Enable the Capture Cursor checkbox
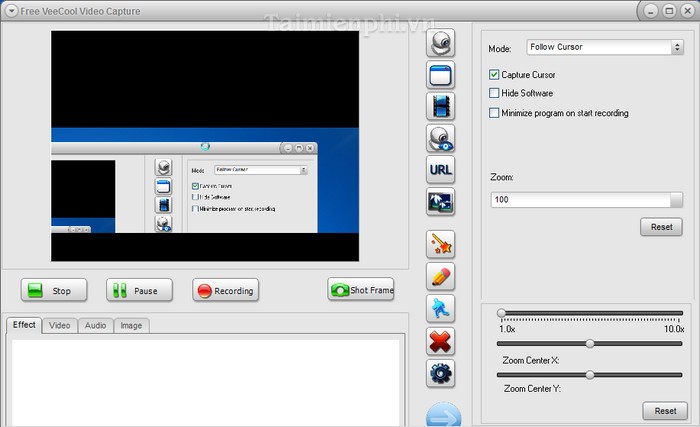The height and width of the screenshot is (427, 700). [494, 75]
